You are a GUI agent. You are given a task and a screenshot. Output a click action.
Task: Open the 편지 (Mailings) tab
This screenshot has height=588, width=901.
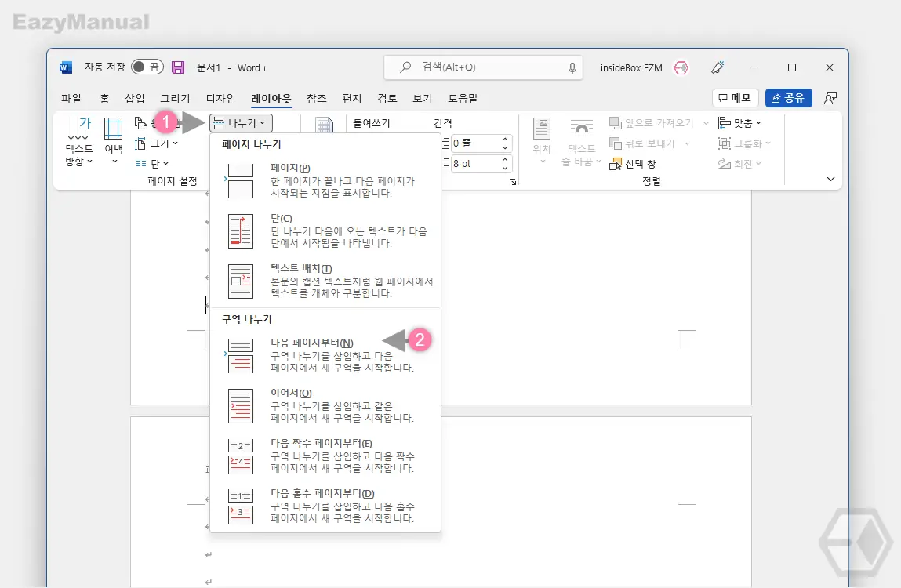coord(351,98)
